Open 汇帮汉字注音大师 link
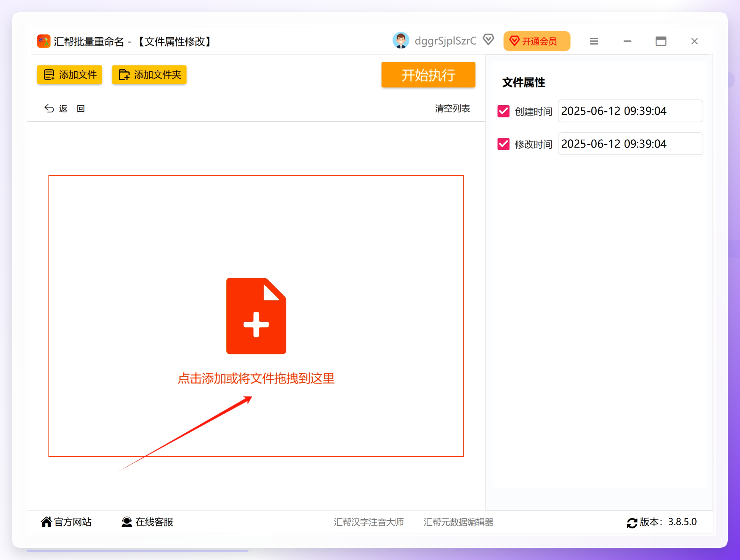The height and width of the screenshot is (560, 740). (368, 522)
